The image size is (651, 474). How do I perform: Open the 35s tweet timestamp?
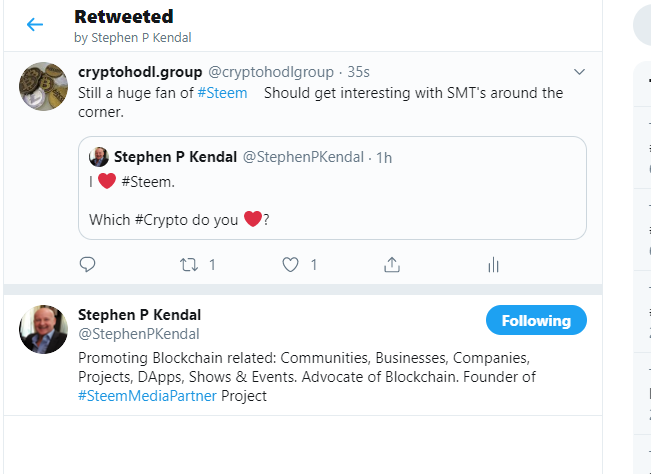360,72
